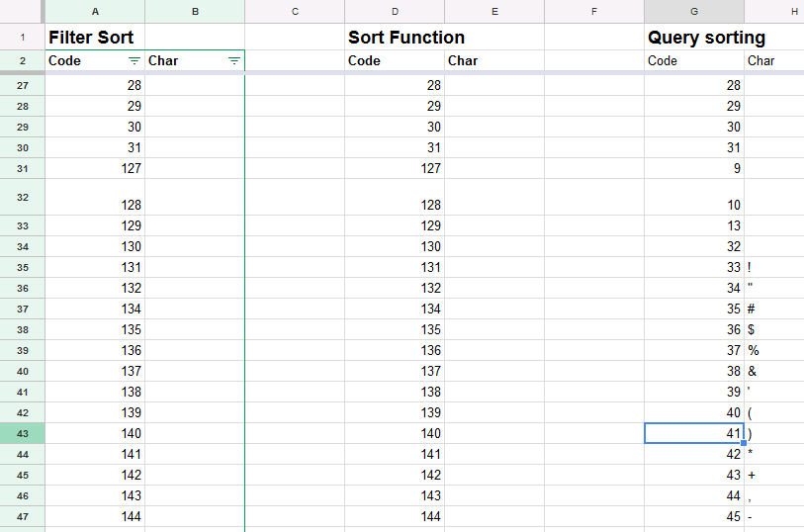Click the "Query sorting" title cell

point(706,38)
